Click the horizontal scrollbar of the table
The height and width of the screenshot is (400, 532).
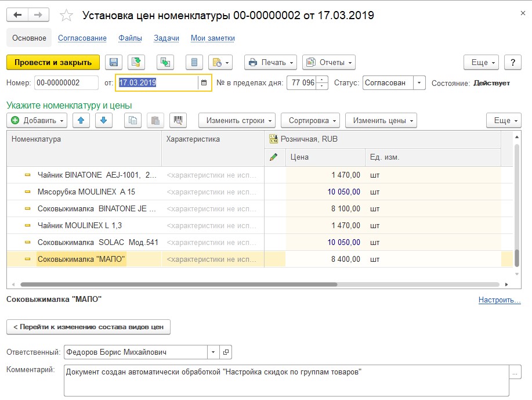point(179,284)
